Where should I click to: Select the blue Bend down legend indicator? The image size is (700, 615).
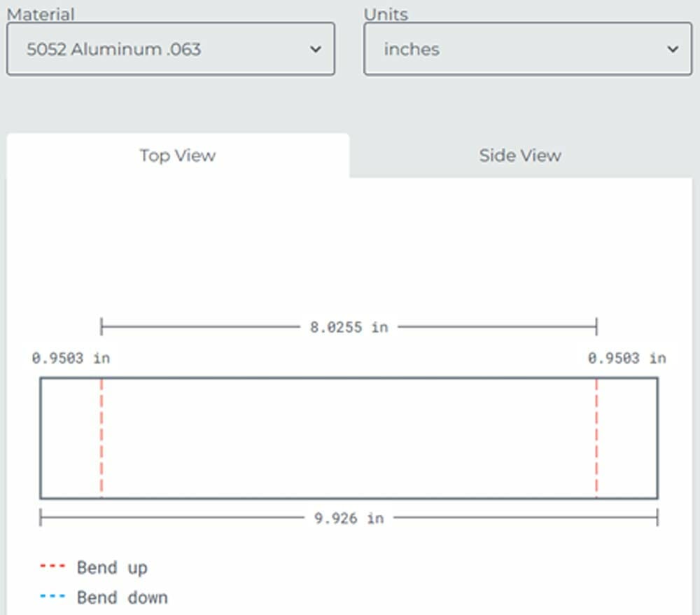(x=55, y=597)
